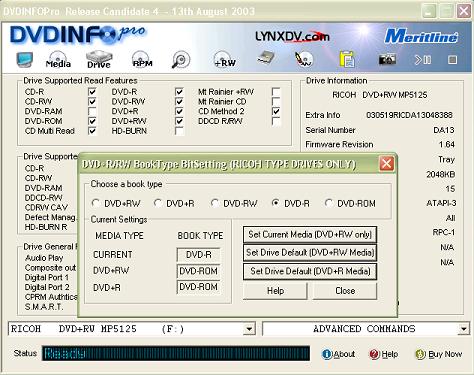
Task: Click the RPC-1 region value
Action: 444,232
